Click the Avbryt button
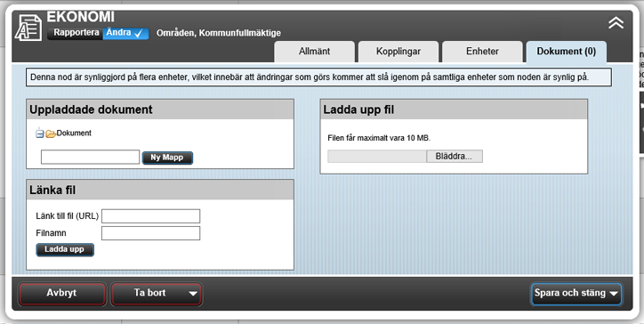 61,294
